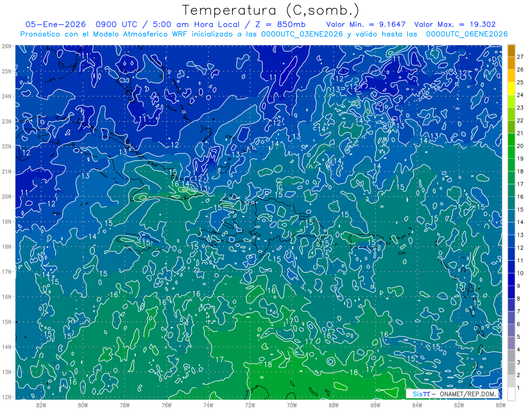
Task: Click the "Temperatura (C,somb.)" map title
Action: 270,10
